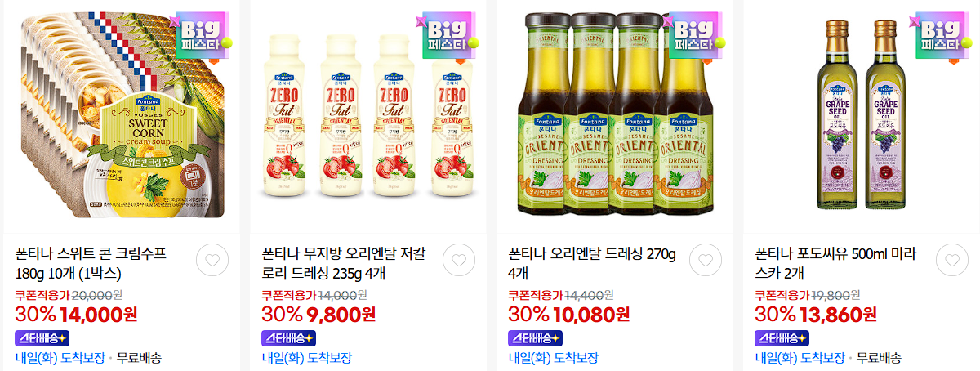Click 스타배송 badge under zero fat dressing
Image resolution: width=980 pixels, height=371 pixels.
288,338
